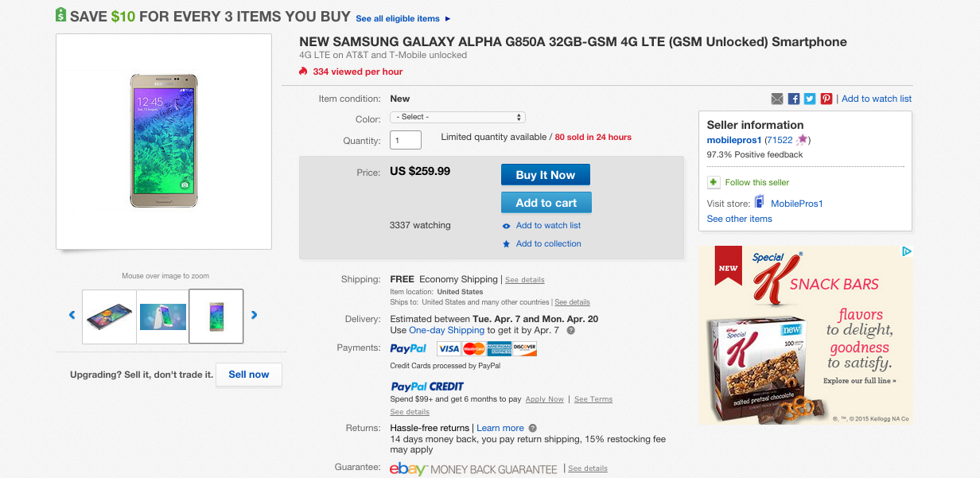Share this item on Facebook
980x478 pixels.
click(794, 99)
